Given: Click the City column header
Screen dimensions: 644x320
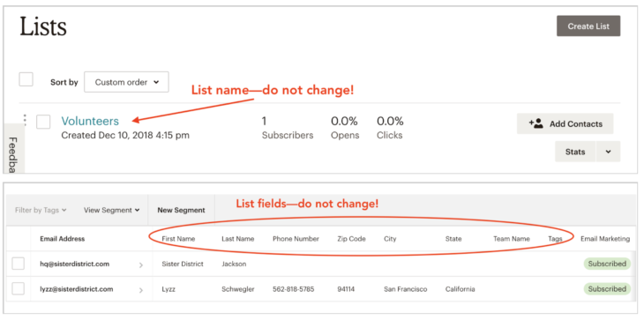Looking at the screenshot, I should pyautogui.click(x=390, y=239).
